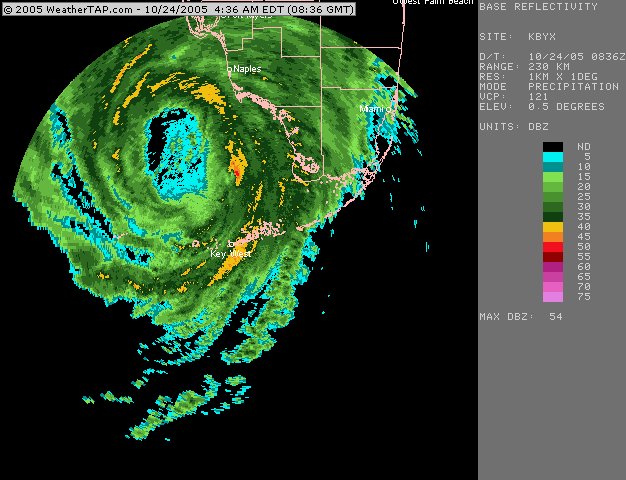The height and width of the screenshot is (480, 626).
Task: Choose the pink 75 dBZ legend swatch
Action: point(553,296)
